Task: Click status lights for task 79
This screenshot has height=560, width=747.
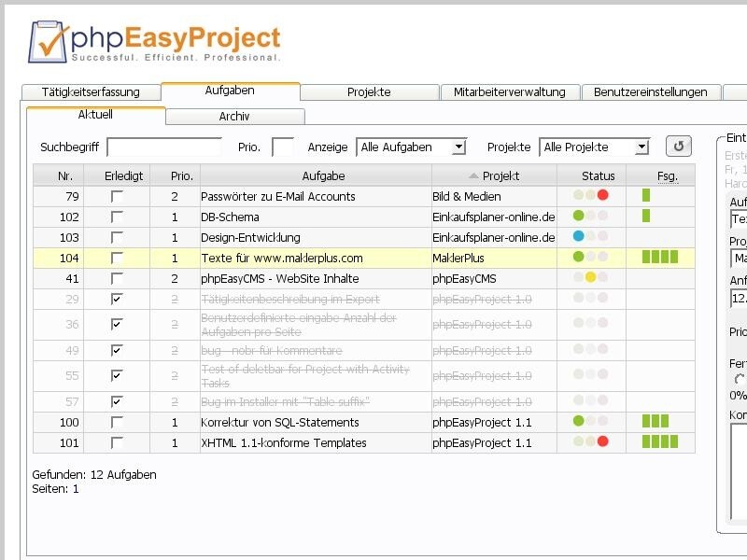Action: click(591, 195)
